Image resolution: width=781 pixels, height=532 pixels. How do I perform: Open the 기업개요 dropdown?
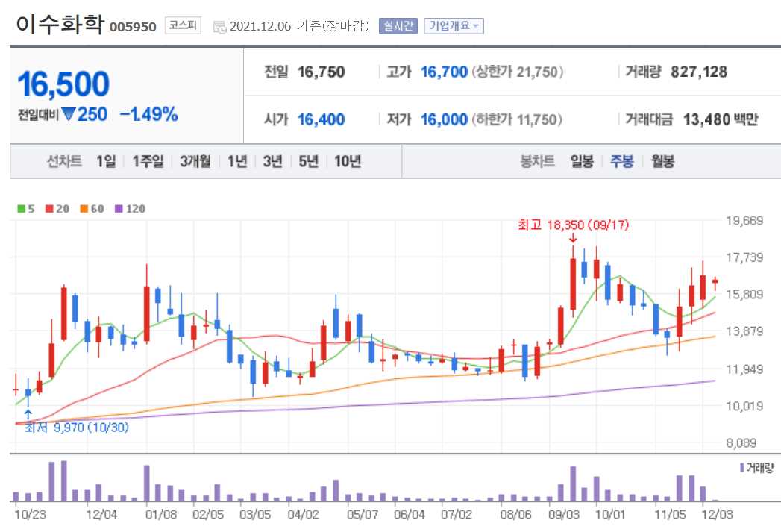(454, 26)
